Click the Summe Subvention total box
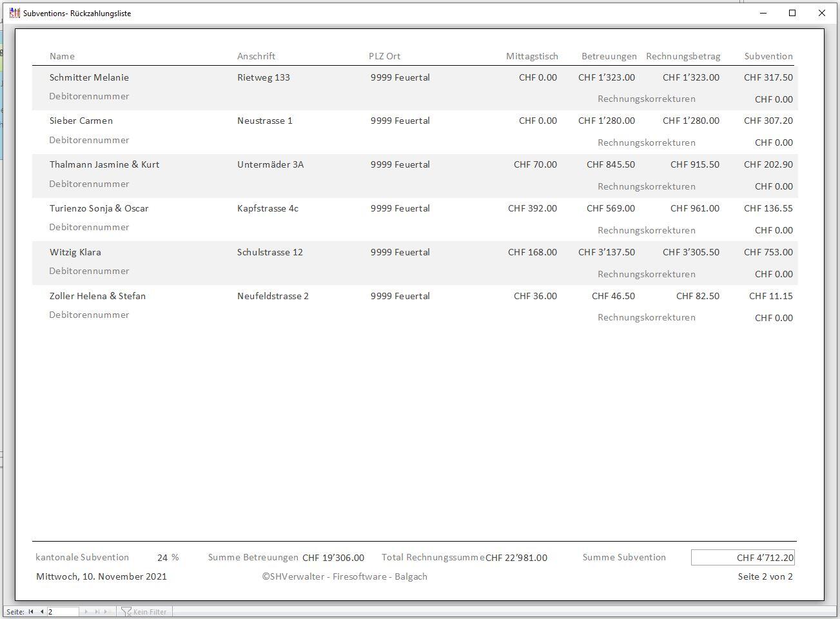 (x=742, y=558)
